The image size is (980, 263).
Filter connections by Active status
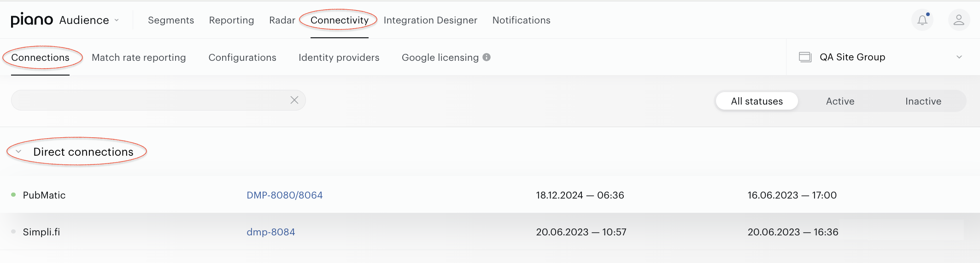click(x=840, y=101)
